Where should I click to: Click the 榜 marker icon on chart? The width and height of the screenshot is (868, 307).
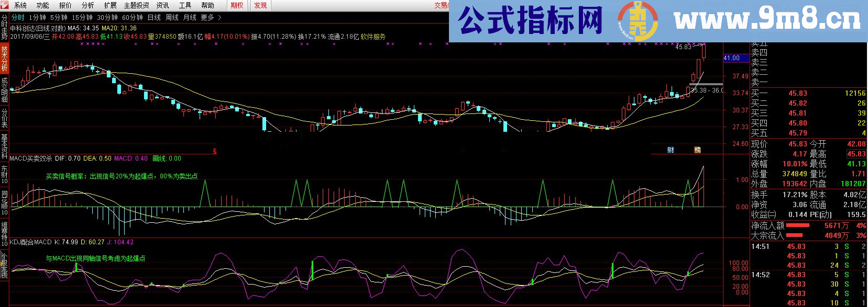pos(697,150)
